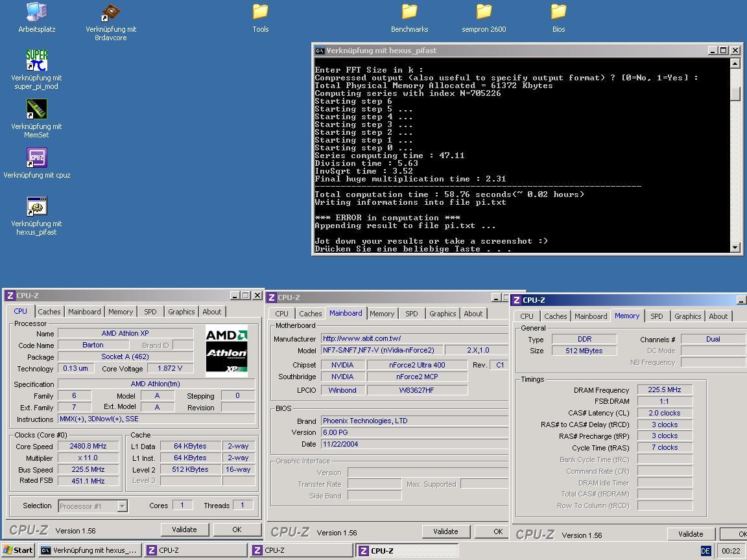Click the Core Voltage 1.872 V field

point(170,368)
